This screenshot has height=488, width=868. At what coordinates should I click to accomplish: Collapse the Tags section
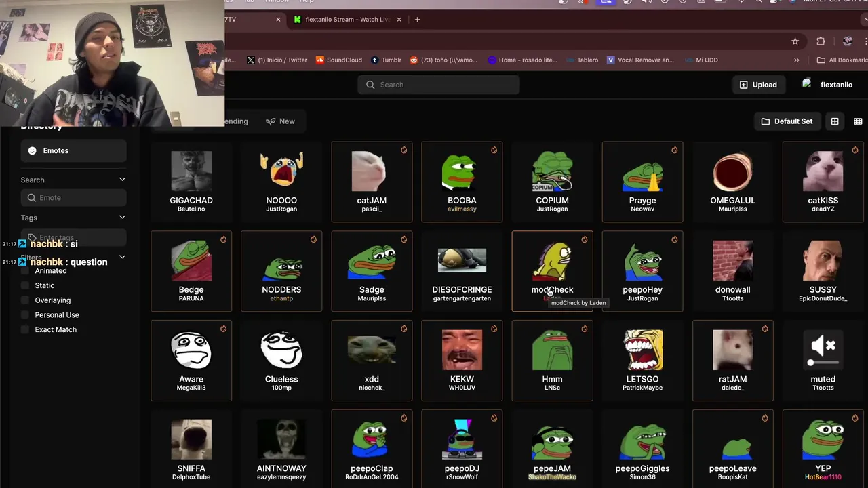coord(122,218)
